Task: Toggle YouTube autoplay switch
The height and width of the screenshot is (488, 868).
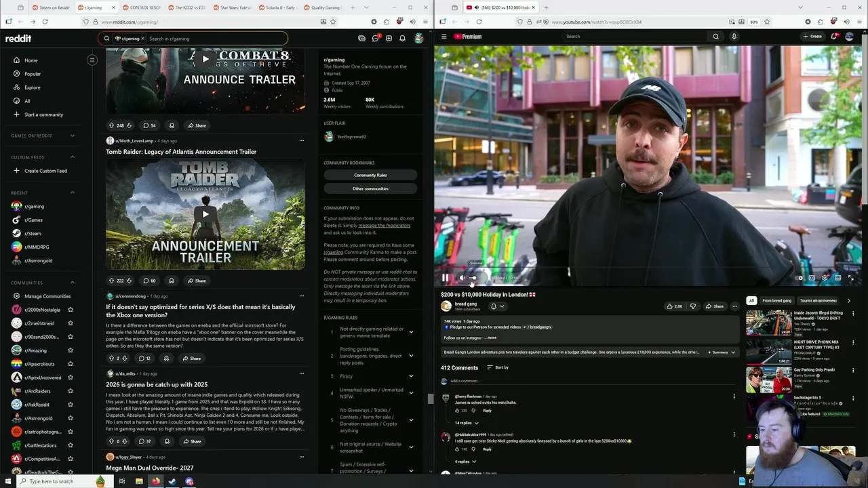Action: pos(800,278)
